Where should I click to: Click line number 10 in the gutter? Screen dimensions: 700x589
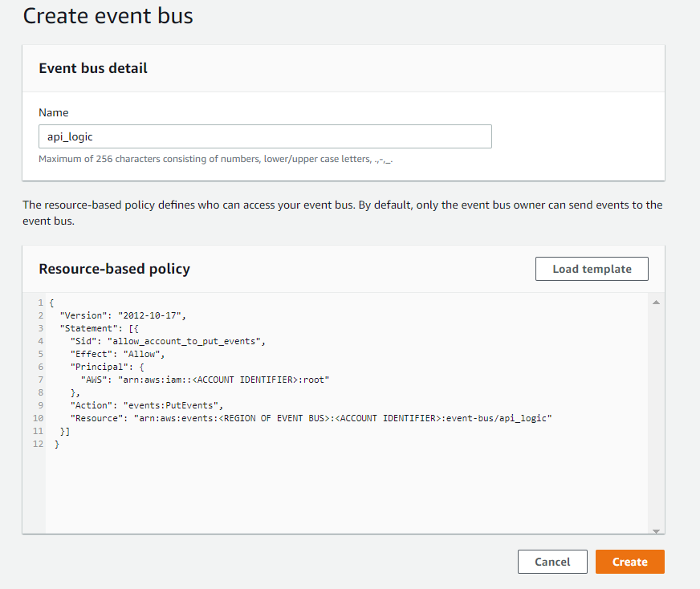pyautogui.click(x=38, y=418)
